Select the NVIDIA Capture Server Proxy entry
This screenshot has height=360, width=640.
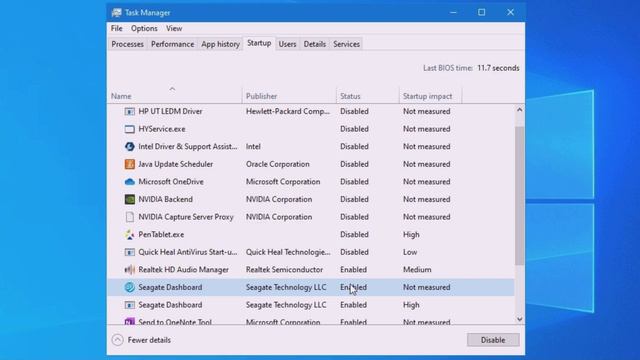pos(311,217)
